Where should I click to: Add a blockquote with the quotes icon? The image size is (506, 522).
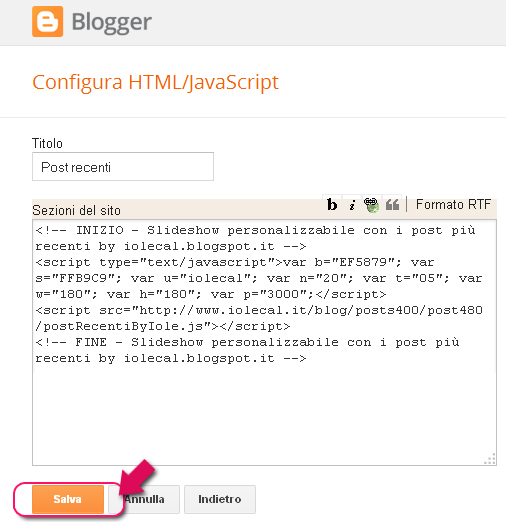tap(392, 204)
